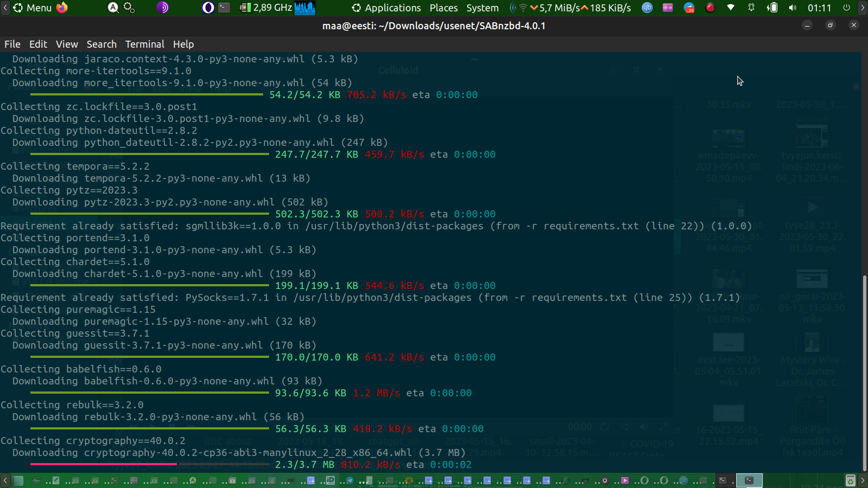The image size is (868, 488).
Task: Open the qBittorrent tray icon
Action: 647,8
